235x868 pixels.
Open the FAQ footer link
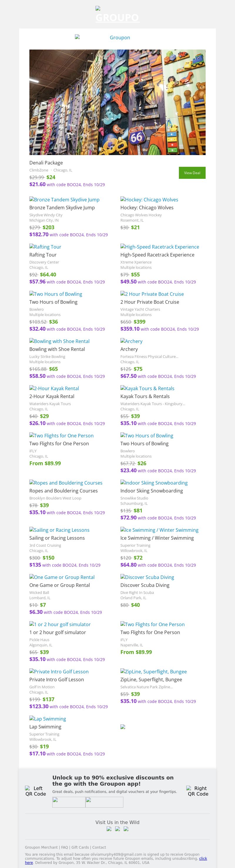click(x=65, y=847)
